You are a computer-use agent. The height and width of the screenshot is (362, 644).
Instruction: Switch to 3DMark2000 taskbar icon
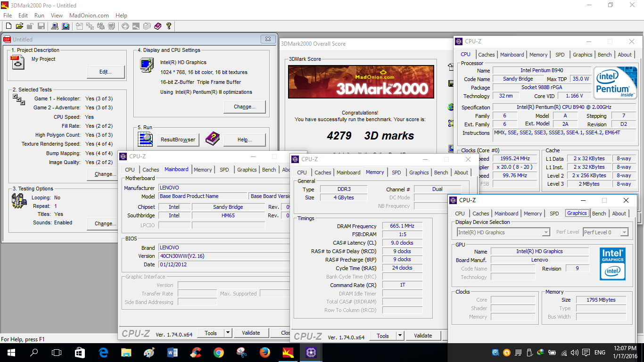tap(288, 352)
